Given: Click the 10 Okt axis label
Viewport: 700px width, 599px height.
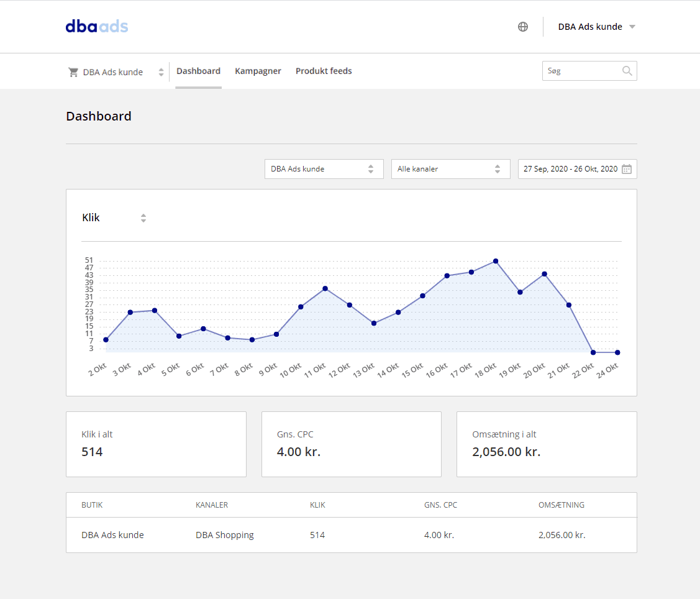Looking at the screenshot, I should (x=291, y=370).
